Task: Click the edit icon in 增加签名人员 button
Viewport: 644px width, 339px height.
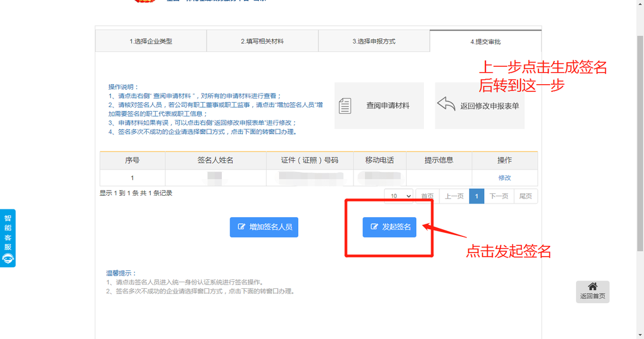Action: 241,227
